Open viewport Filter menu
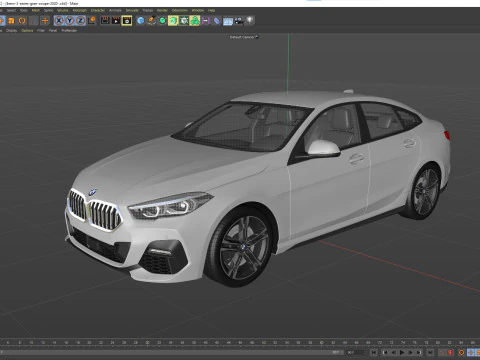Screen dimensions: 480x360 click(x=41, y=30)
